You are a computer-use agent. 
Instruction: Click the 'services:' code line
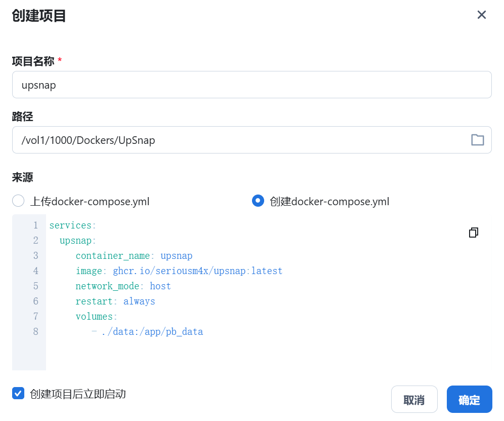pyautogui.click(x=73, y=225)
